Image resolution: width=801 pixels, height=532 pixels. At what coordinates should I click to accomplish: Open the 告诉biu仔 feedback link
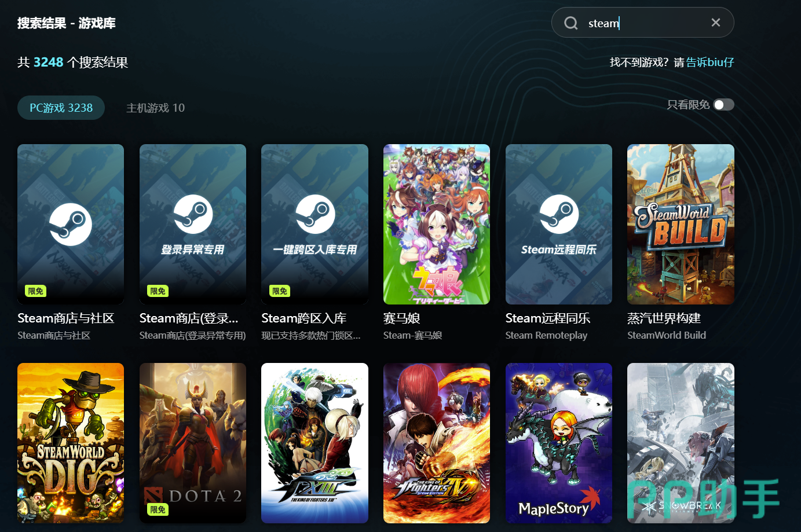pyautogui.click(x=709, y=63)
